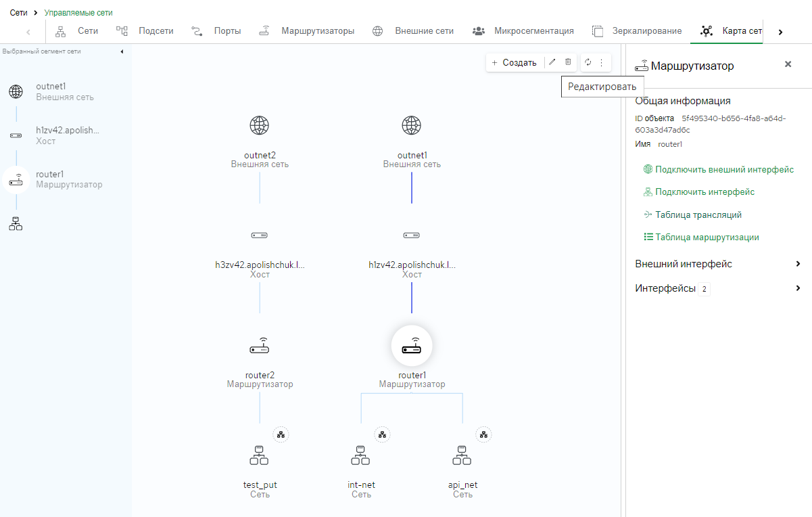This screenshot has height=517, width=812.
Task: Select the h3zv42 host node icon
Action: [260, 235]
